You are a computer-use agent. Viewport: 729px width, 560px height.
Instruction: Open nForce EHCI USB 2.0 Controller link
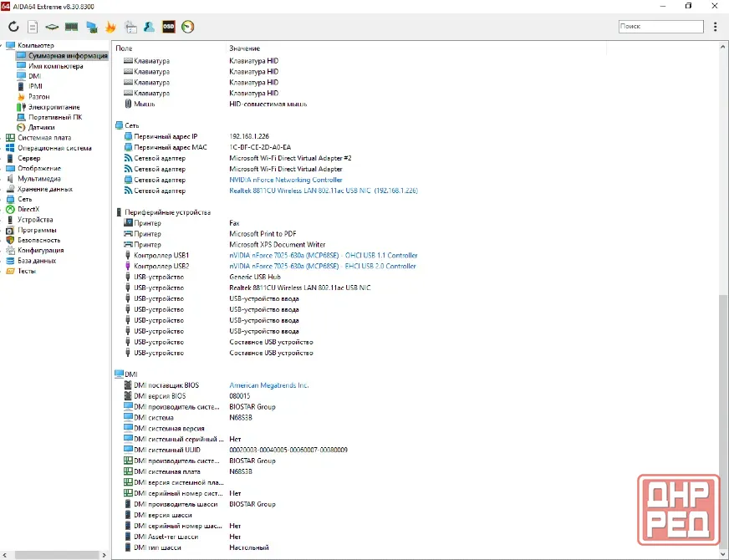[323, 267]
